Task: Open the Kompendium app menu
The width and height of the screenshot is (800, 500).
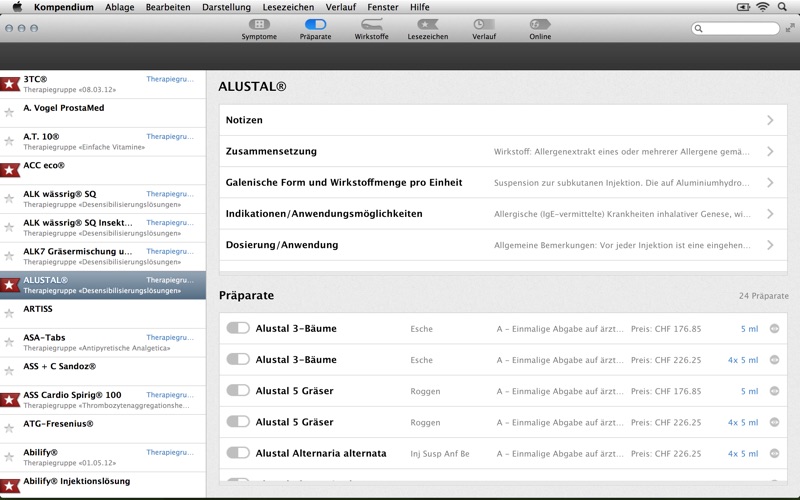Action: point(64,7)
